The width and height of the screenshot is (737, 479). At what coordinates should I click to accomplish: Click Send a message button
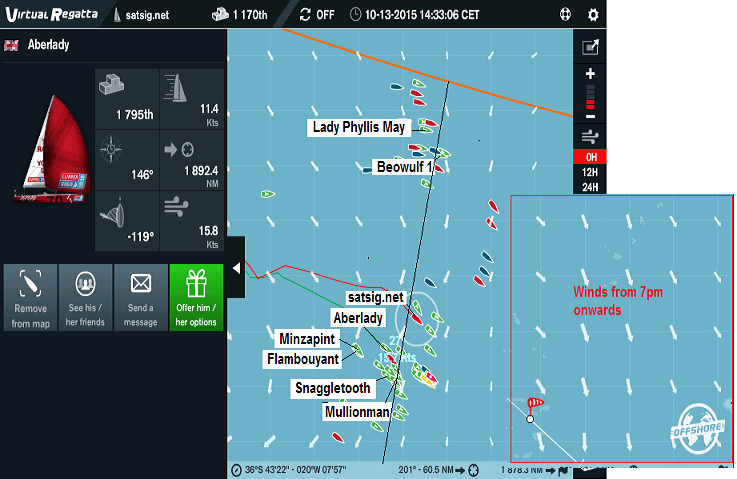click(x=141, y=298)
